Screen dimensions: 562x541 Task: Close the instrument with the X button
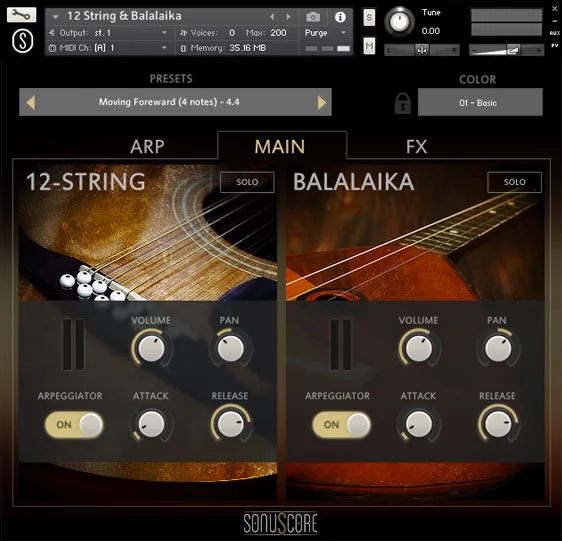[555, 9]
